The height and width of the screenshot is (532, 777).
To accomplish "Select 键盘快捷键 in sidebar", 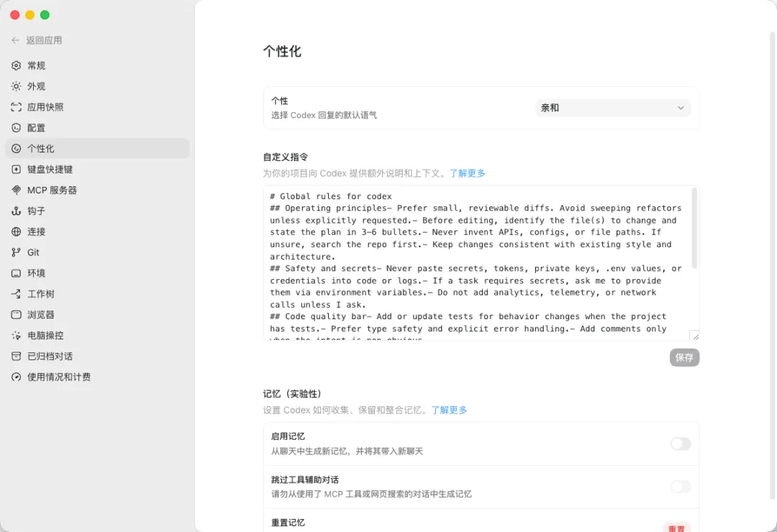I will point(97,170).
